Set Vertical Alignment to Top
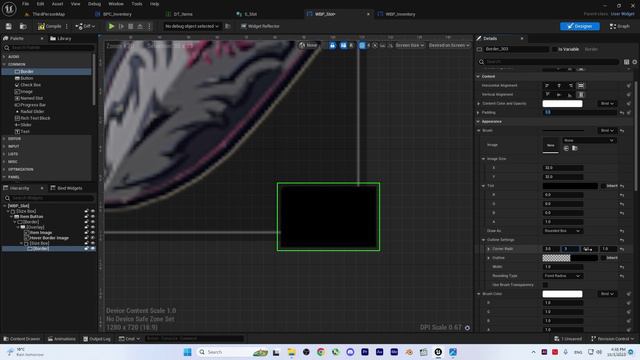The height and width of the screenshot is (360, 640). pyautogui.click(x=547, y=95)
